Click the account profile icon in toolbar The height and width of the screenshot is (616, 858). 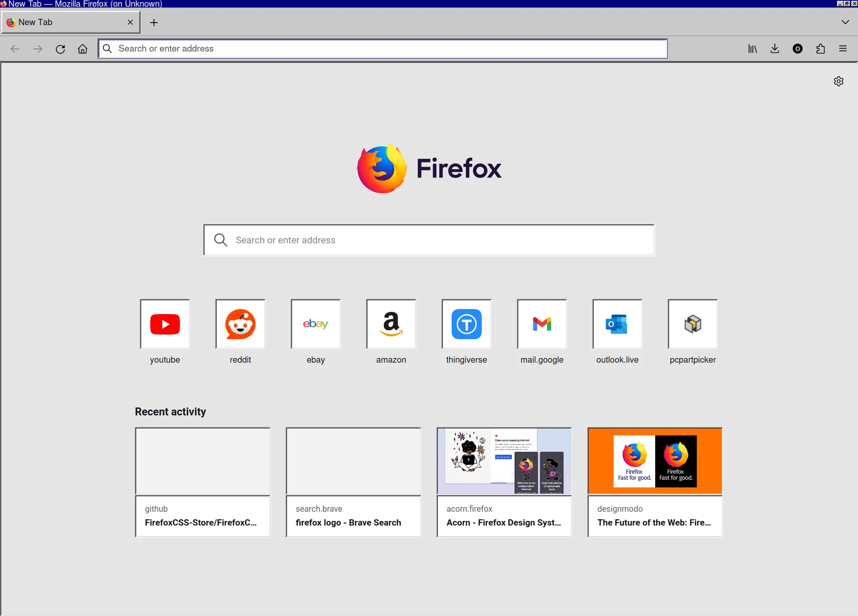pyautogui.click(x=798, y=49)
